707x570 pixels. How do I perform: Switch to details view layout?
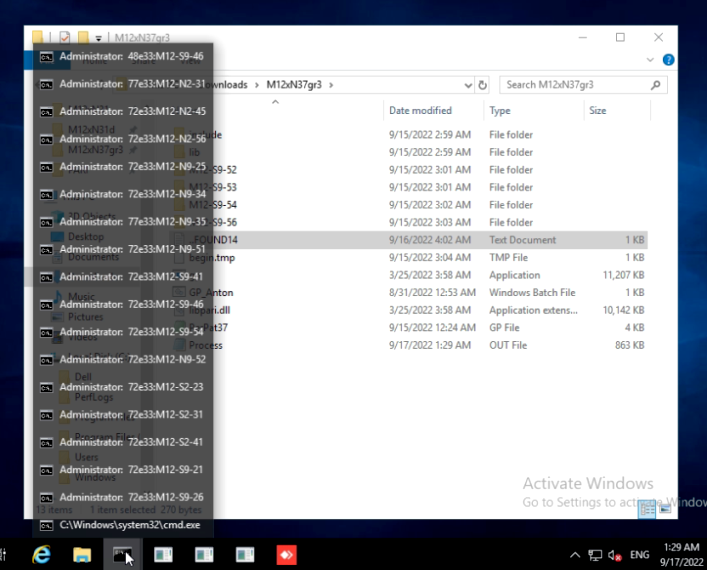tap(647, 510)
